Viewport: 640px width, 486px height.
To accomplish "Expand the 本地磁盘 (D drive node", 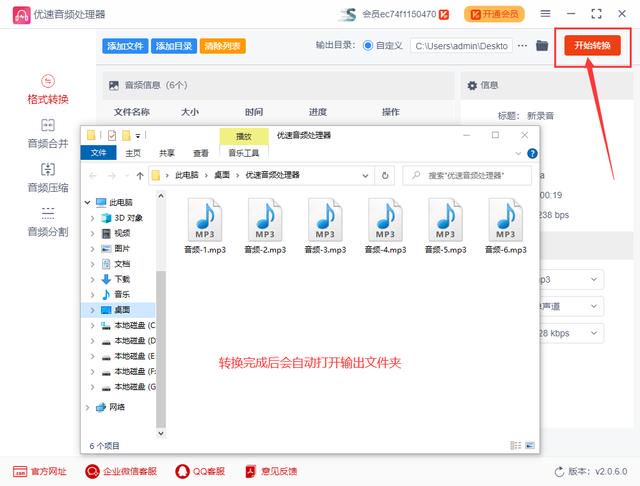I will (x=92, y=341).
